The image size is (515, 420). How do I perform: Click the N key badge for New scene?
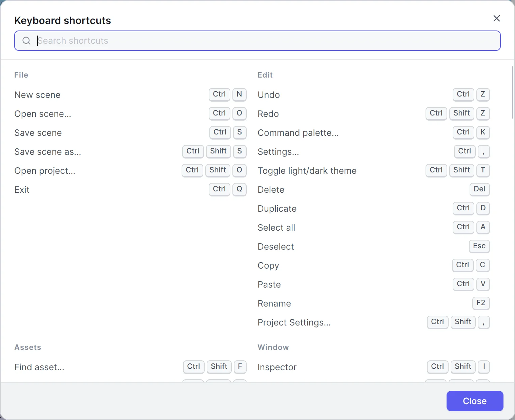tap(239, 94)
